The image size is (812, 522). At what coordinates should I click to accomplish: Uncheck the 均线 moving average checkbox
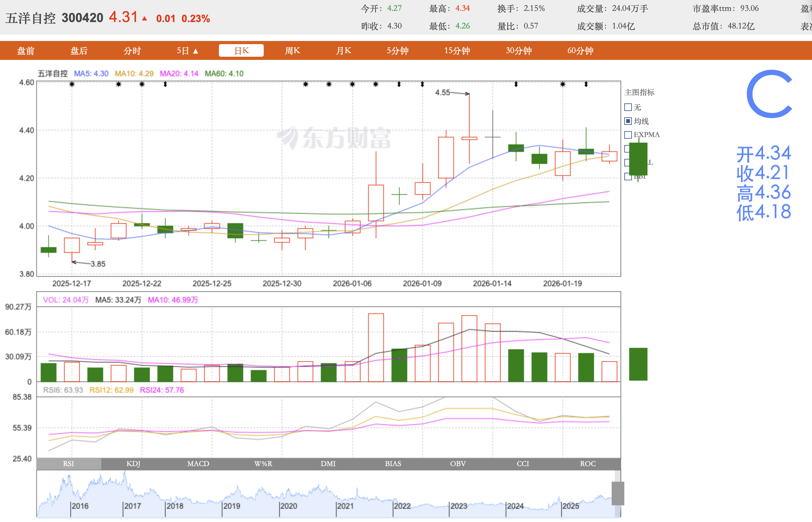pos(628,121)
